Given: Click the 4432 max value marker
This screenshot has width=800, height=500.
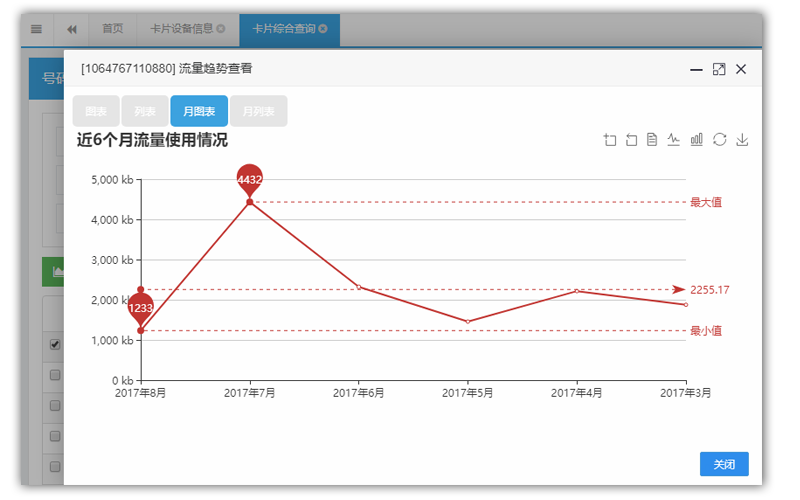Looking at the screenshot, I should point(249,180).
